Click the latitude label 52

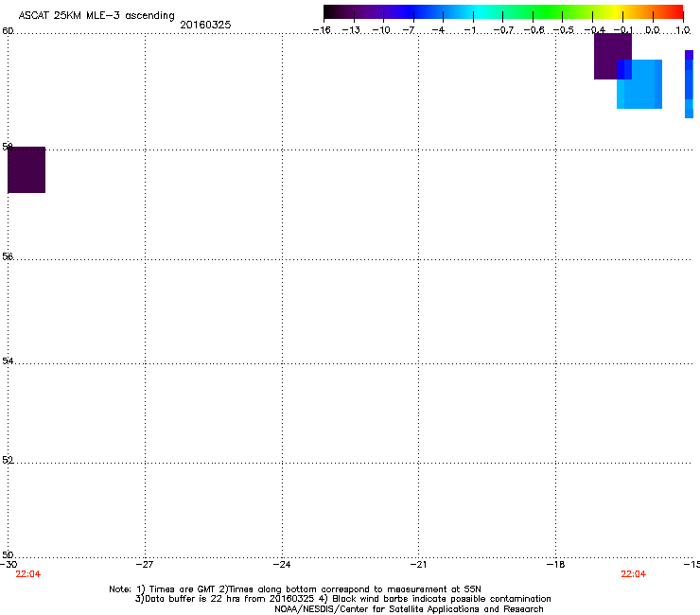(8, 460)
